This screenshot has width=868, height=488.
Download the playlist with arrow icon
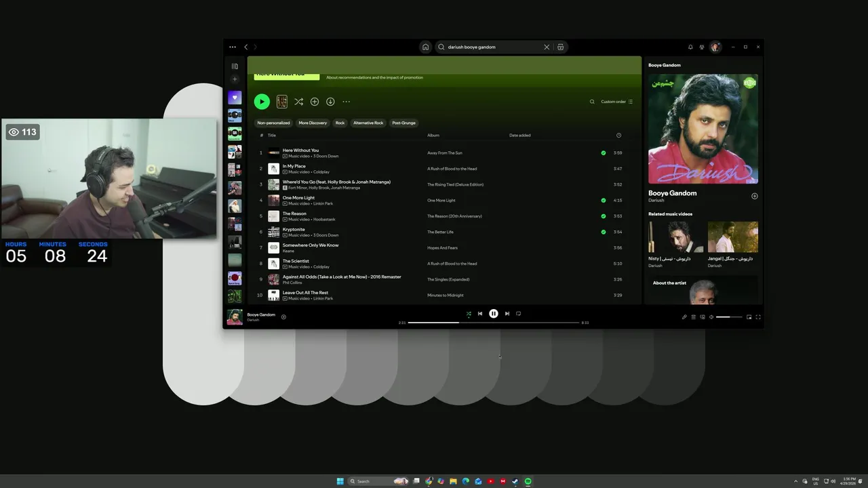(330, 102)
